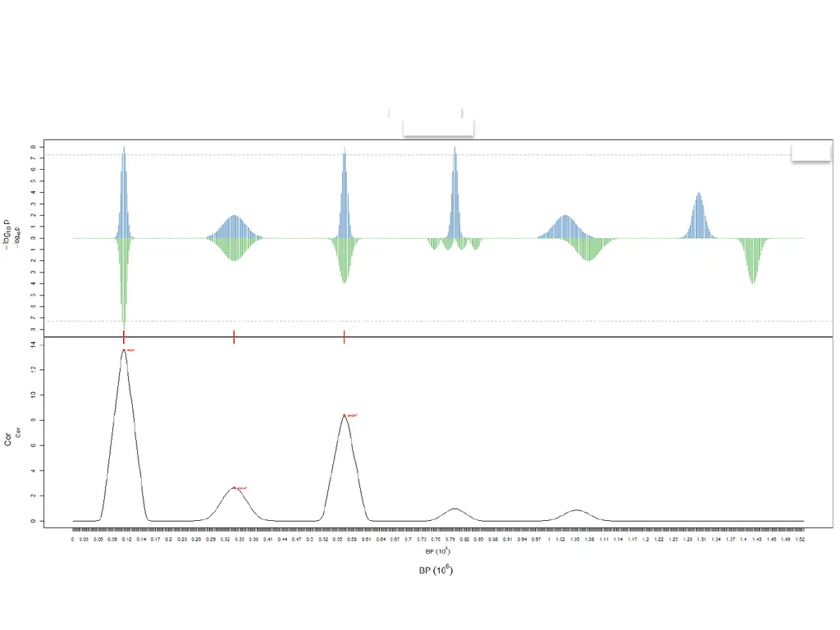The height and width of the screenshot is (630, 840).
Task: Click the red tick marker above the tallest Cov peak
Action: (x=124, y=337)
